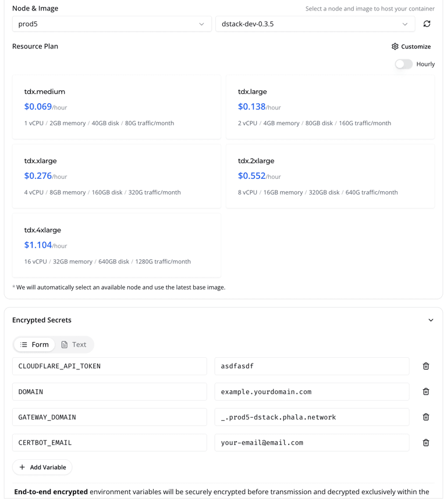The width and height of the screenshot is (447, 504).
Task: Click Add Variable button
Action: click(x=42, y=467)
